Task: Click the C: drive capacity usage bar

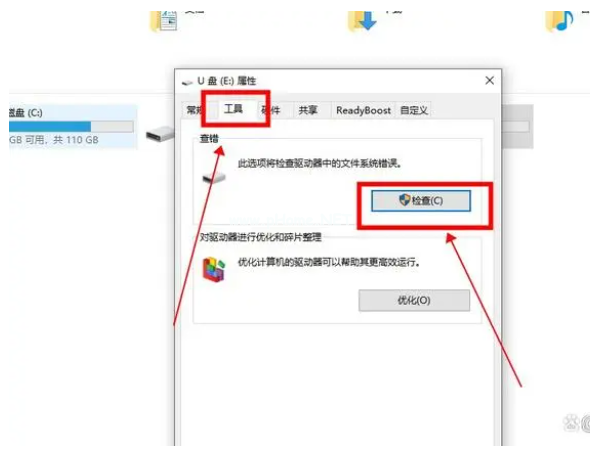Action: coord(71,126)
